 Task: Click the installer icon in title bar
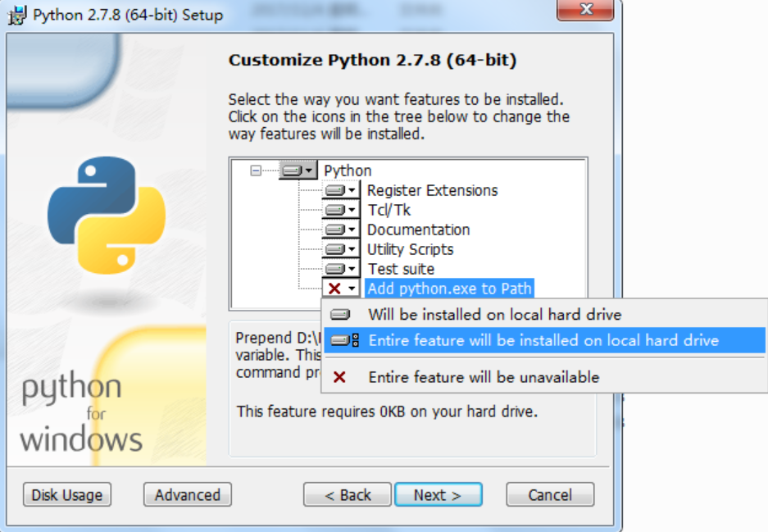tap(18, 15)
